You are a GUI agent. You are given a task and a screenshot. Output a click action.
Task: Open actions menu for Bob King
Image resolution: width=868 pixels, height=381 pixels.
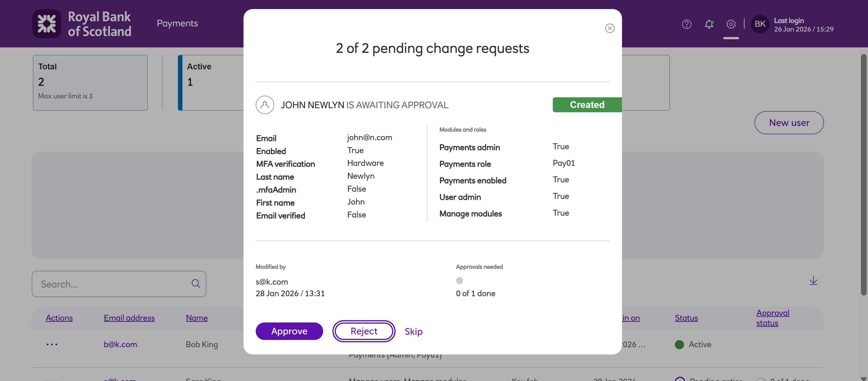click(x=52, y=344)
